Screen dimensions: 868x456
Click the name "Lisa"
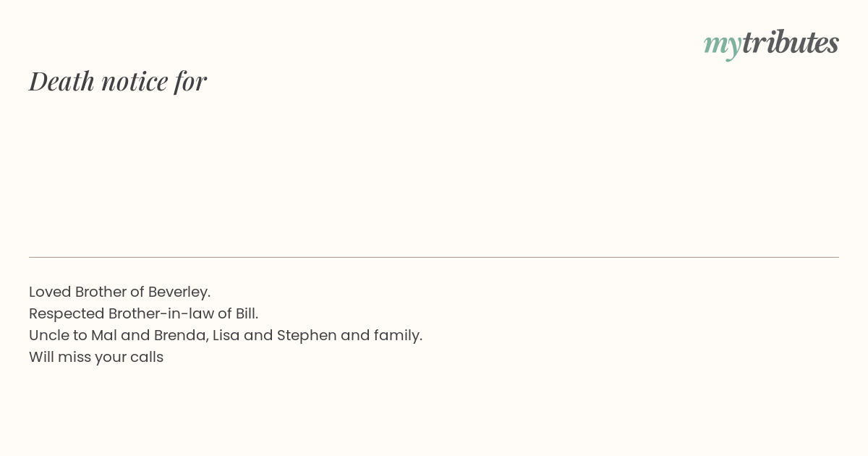coord(226,335)
